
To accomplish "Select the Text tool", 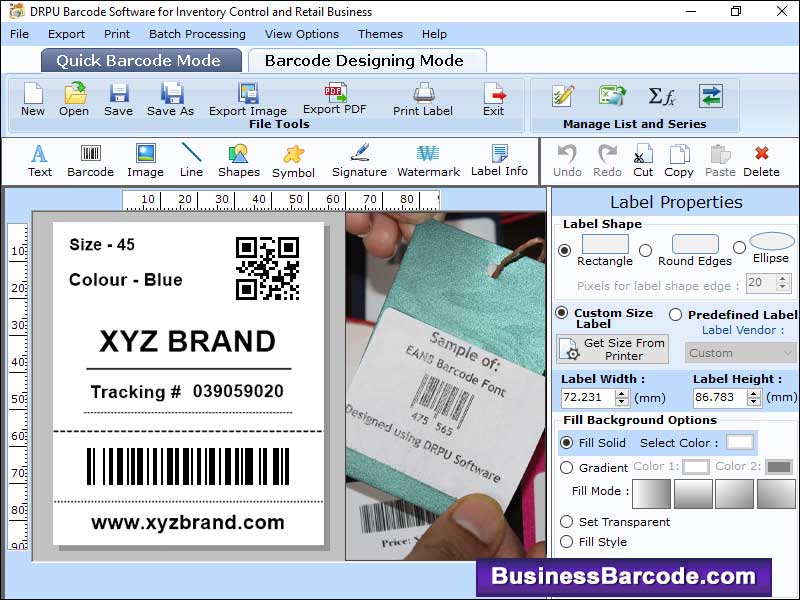I will (x=39, y=158).
